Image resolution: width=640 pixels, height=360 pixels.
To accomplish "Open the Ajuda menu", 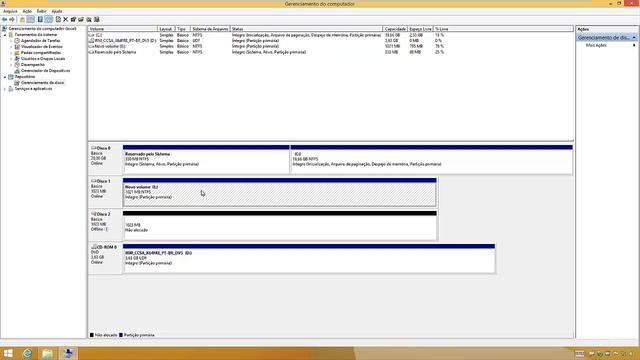I will 57,11.
